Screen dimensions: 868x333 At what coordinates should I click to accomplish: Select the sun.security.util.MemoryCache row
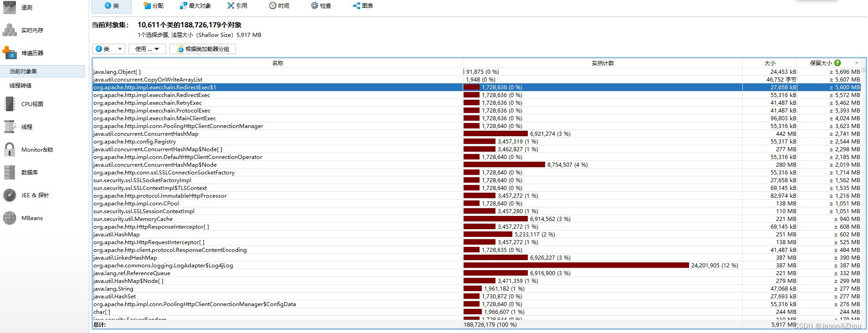477,219
